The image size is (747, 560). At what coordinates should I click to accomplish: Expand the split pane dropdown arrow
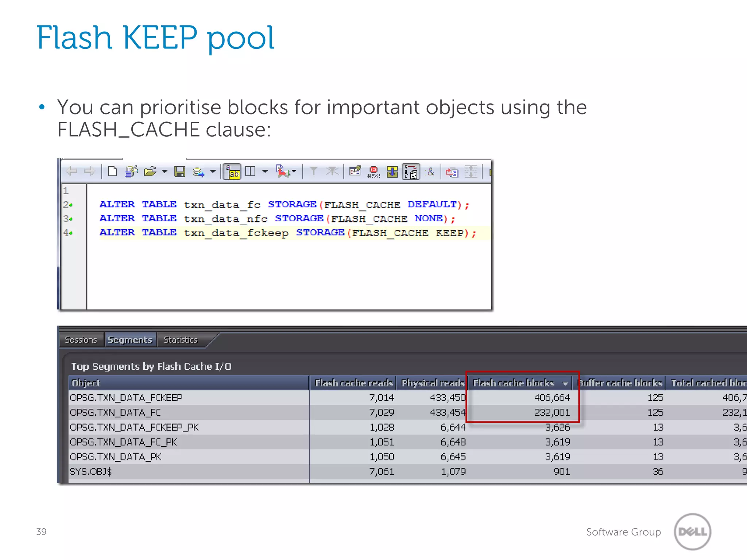pyautogui.click(x=265, y=171)
